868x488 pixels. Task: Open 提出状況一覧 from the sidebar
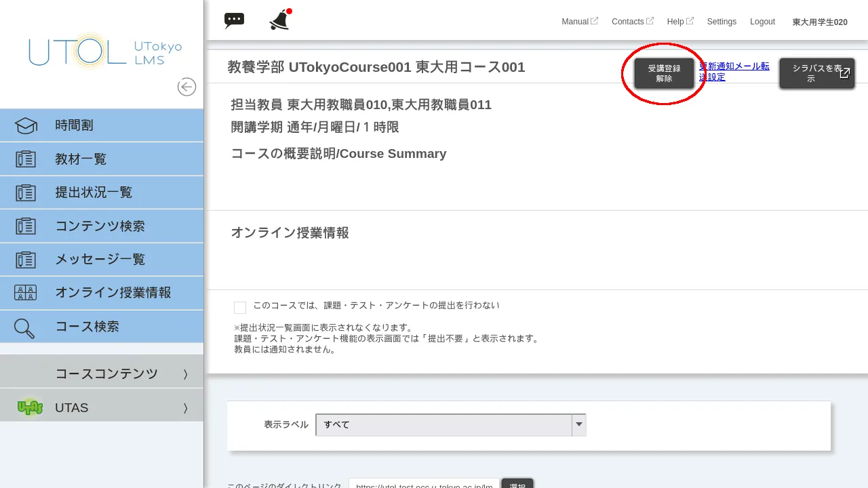[94, 192]
